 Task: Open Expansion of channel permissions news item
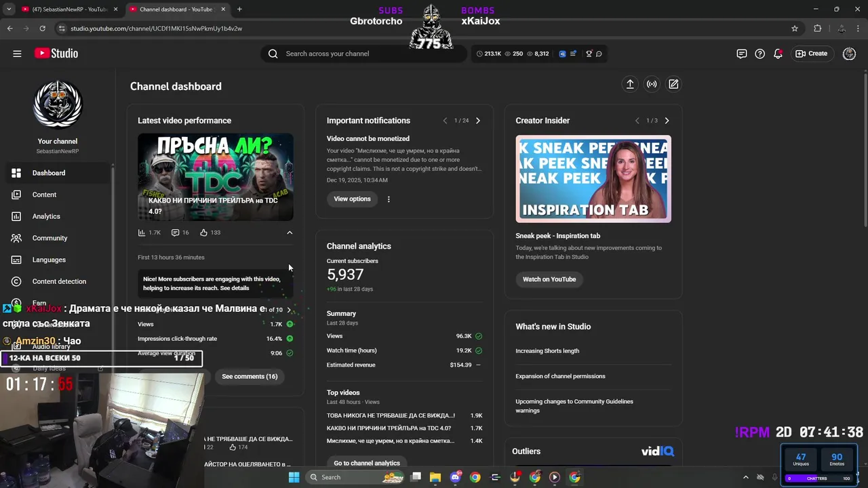pos(560,376)
